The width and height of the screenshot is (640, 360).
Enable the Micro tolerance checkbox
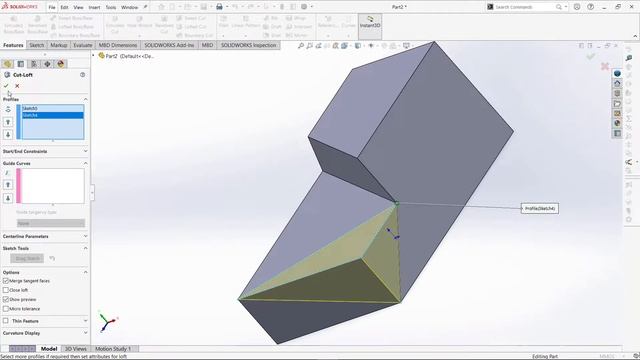pyautogui.click(x=6, y=309)
